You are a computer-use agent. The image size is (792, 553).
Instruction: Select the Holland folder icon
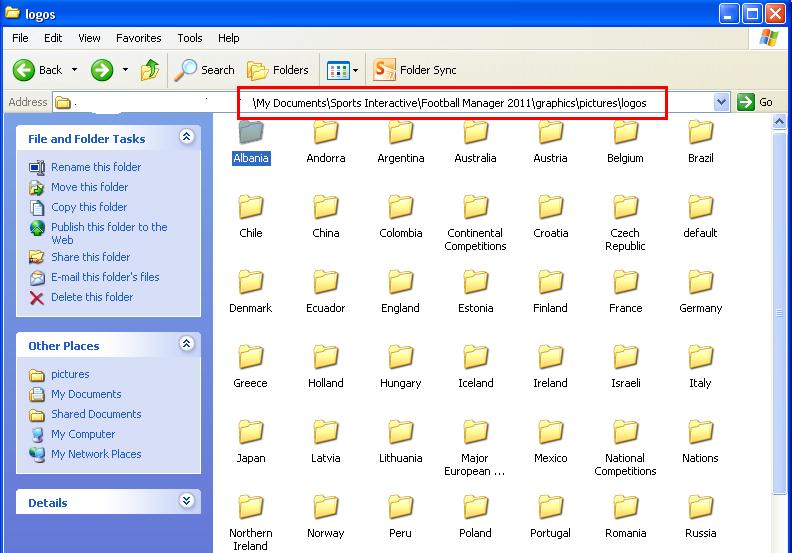click(326, 357)
